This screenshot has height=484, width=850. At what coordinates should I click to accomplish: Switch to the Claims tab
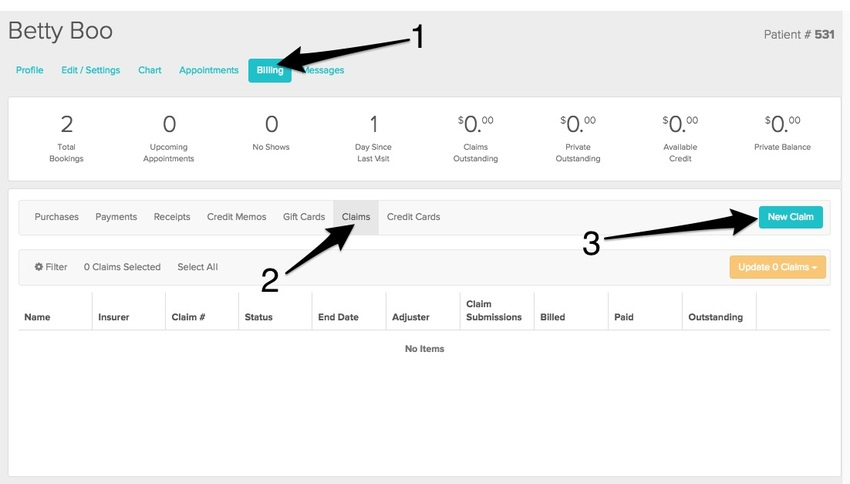point(356,217)
